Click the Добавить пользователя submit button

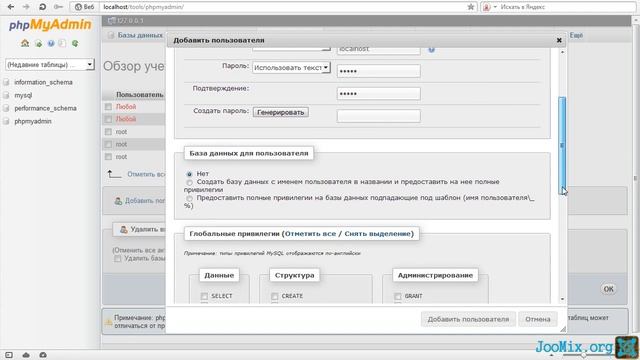click(x=468, y=319)
